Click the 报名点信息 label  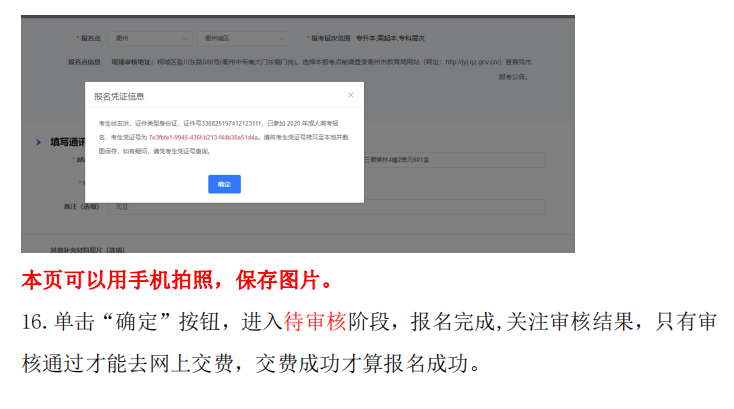pos(84,61)
